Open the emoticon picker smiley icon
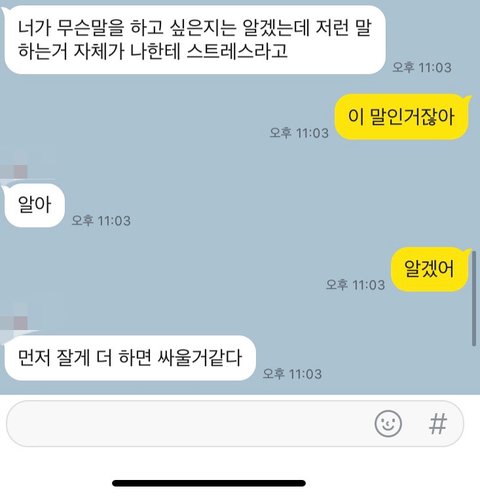480x497 pixels. point(388,423)
